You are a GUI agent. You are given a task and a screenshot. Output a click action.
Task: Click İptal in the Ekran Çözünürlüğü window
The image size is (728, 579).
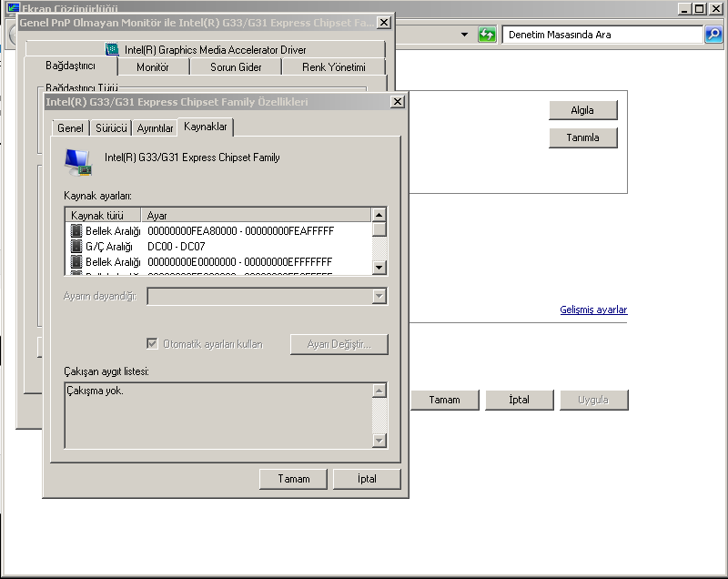[x=520, y=400]
